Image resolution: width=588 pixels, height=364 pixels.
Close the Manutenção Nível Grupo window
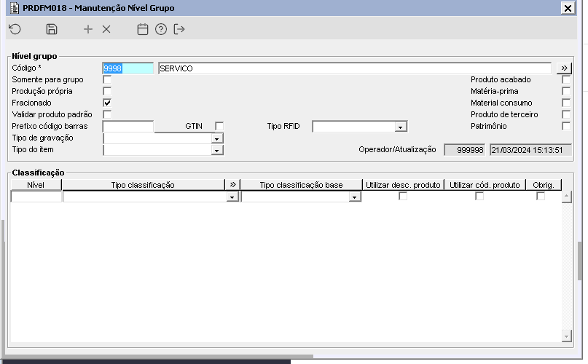click(568, 8)
